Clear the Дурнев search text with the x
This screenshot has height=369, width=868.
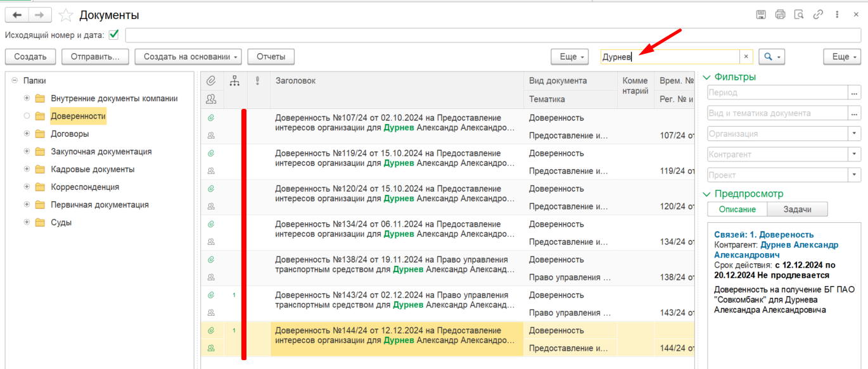(746, 57)
